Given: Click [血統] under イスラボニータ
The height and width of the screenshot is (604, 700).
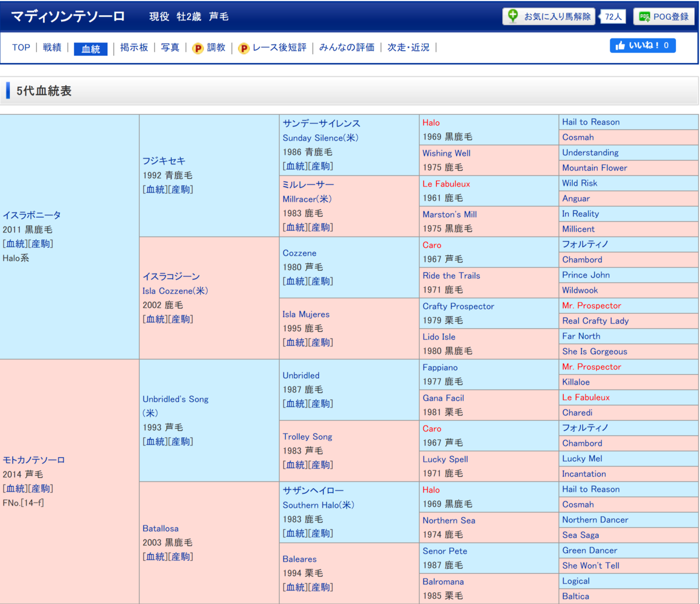Looking at the screenshot, I should pyautogui.click(x=15, y=244).
